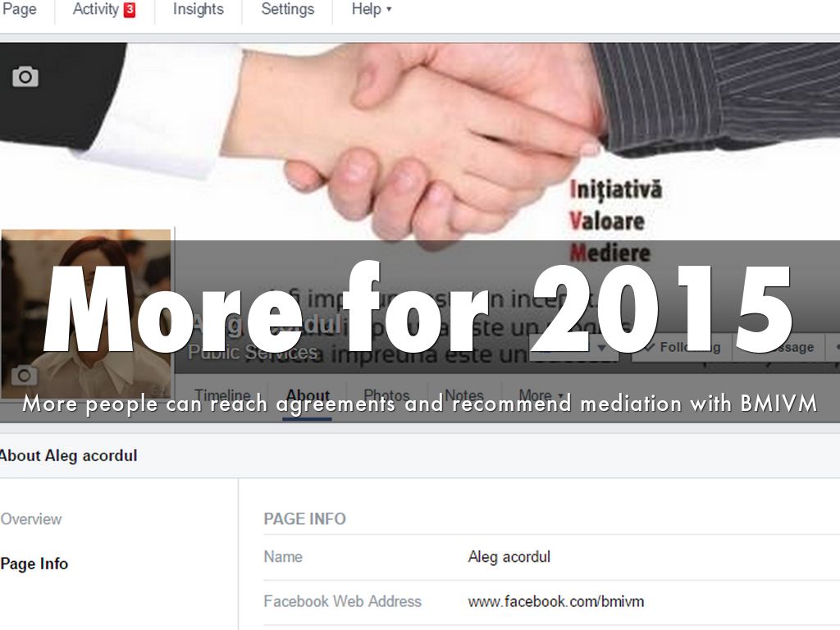Select the About tab
The width and height of the screenshot is (840, 630).
[x=308, y=395]
